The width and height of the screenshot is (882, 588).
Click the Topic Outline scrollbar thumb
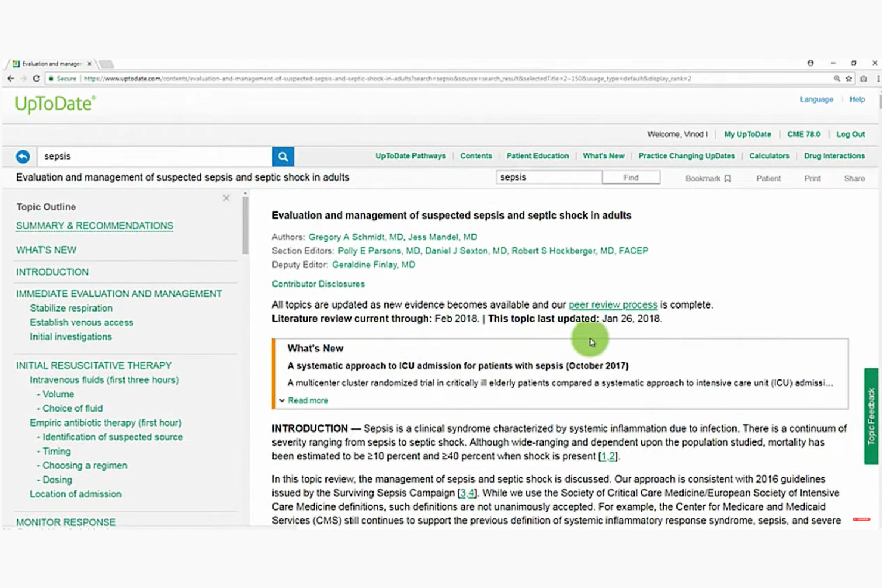coord(245,225)
